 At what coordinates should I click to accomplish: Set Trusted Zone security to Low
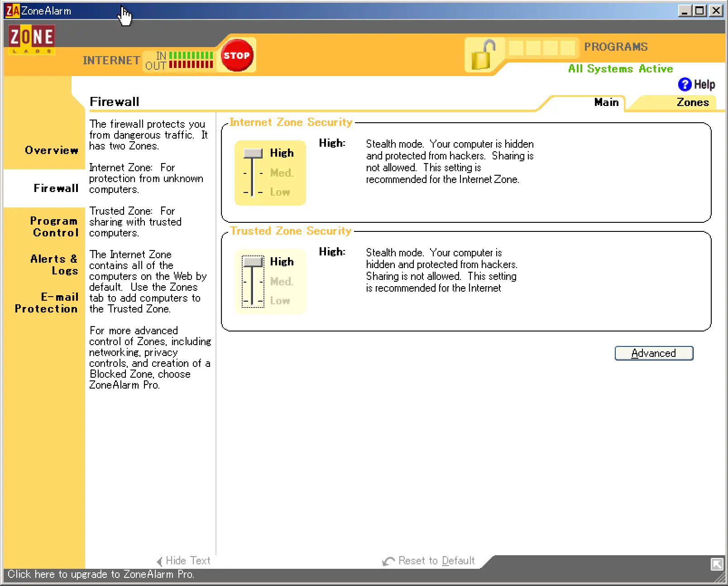point(280,301)
